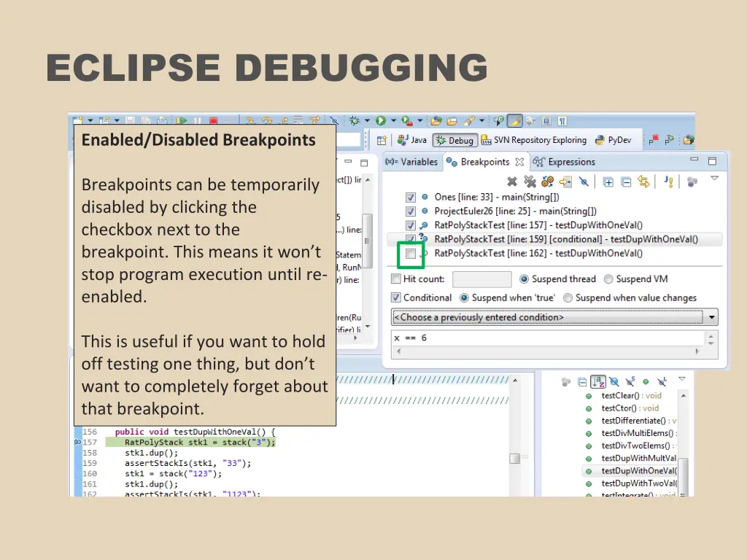
Task: Open the previously entered condition dropdown
Action: click(711, 316)
